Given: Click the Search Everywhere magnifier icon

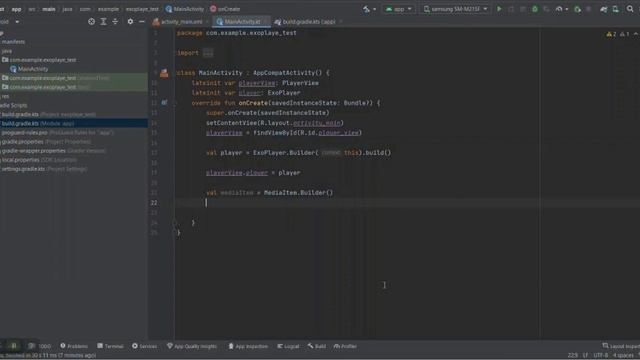Looking at the screenshot, I should pos(630,9).
